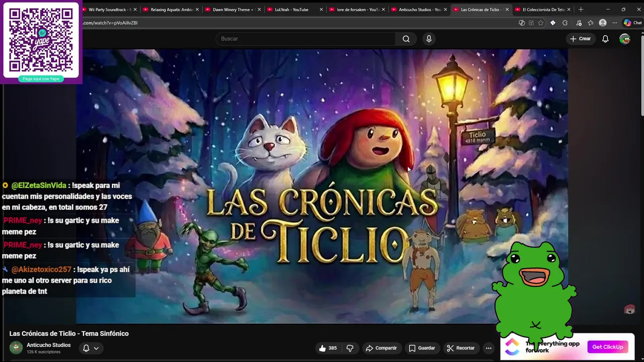Click the Guardar save button
The image size is (644, 362).
tap(422, 348)
